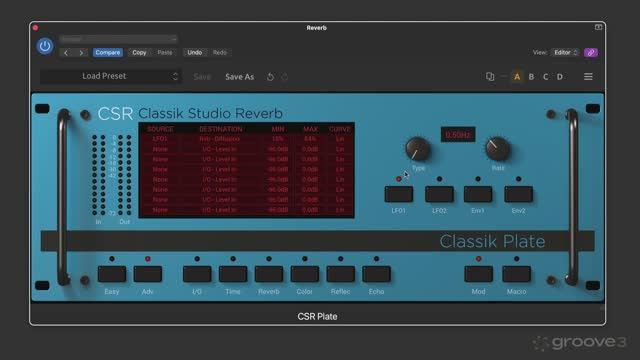Click the output level meter

tap(124, 175)
